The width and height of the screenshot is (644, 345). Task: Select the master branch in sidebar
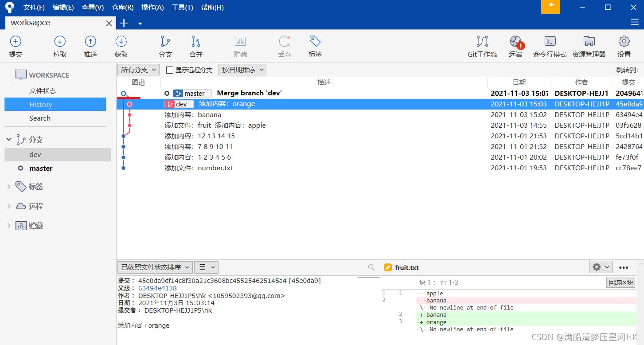(41, 169)
